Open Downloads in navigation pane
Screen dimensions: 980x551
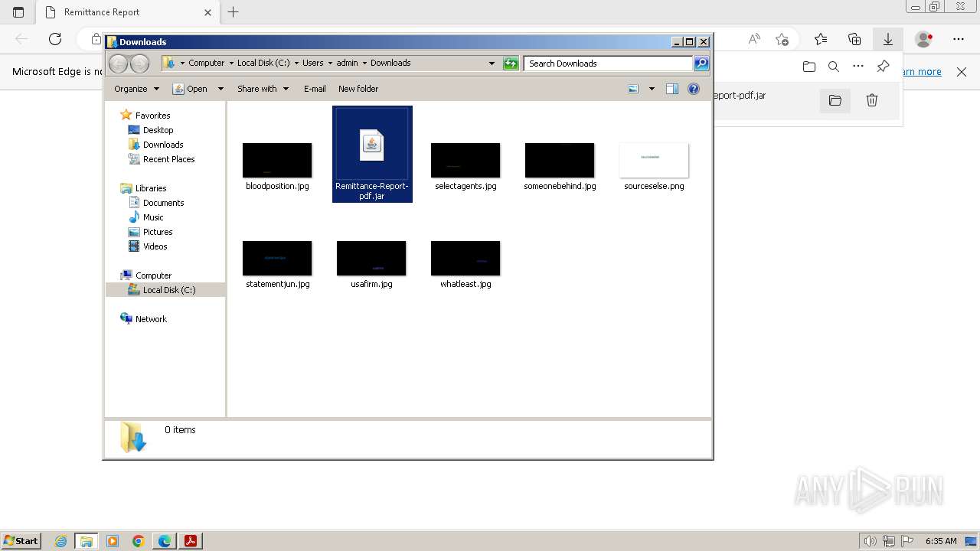coord(163,145)
